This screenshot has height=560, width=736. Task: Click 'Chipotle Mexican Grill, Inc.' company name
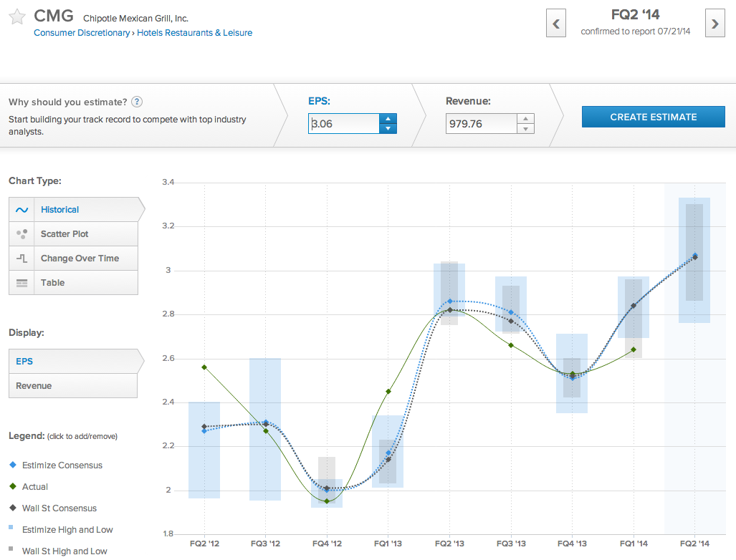click(x=135, y=19)
